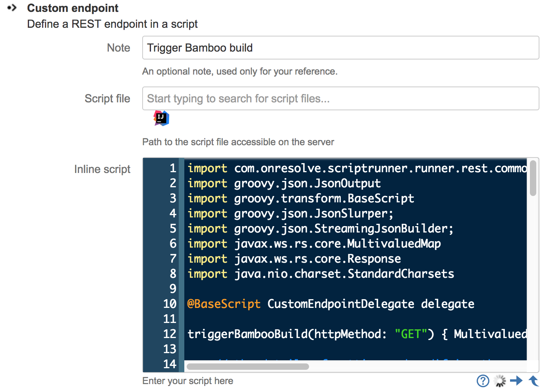Click line number 13 in the gutter

click(170, 349)
